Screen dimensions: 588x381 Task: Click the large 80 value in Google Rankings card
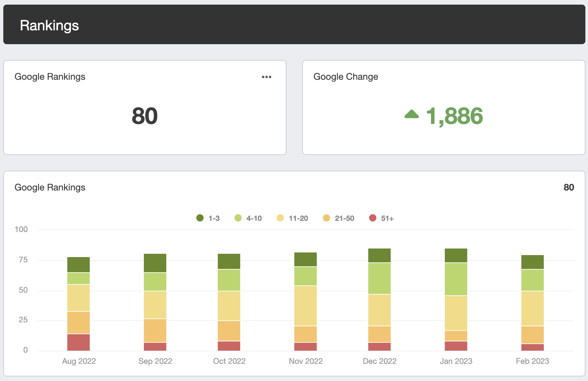(x=145, y=116)
